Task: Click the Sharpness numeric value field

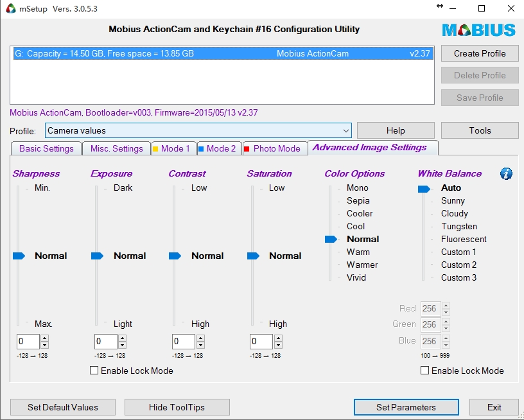Action: 28,342
